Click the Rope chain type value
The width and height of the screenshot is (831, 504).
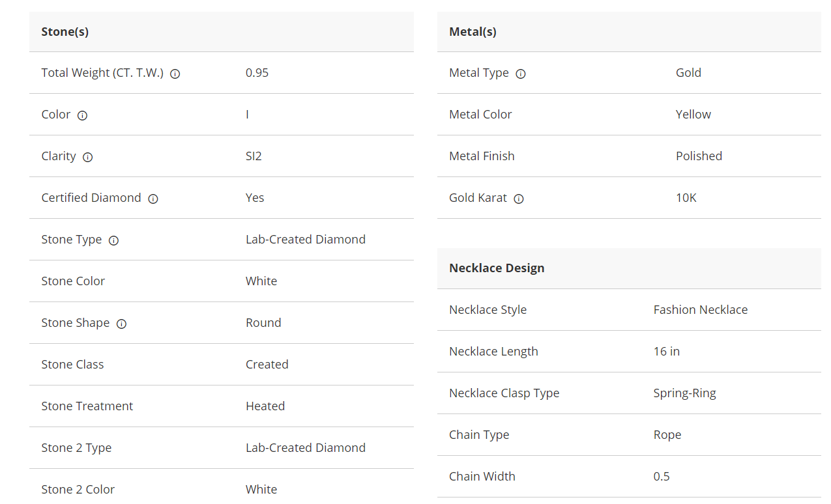tap(667, 435)
